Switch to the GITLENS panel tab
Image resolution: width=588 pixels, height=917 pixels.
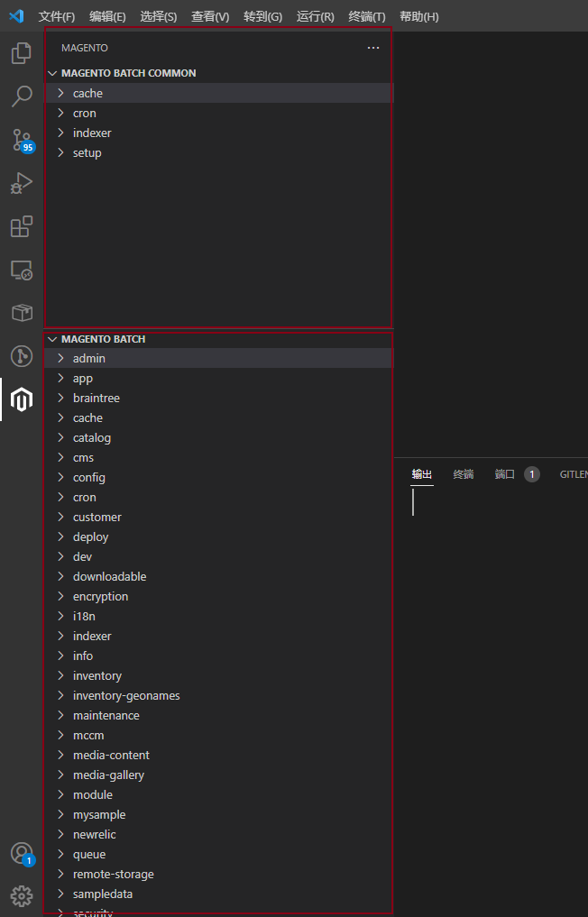tap(574, 474)
